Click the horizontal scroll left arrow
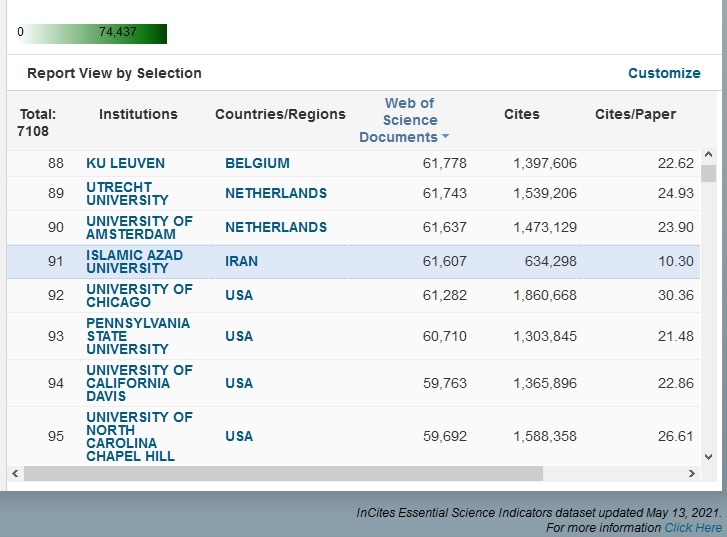Viewport: 727px width, 537px height. click(x=15, y=473)
